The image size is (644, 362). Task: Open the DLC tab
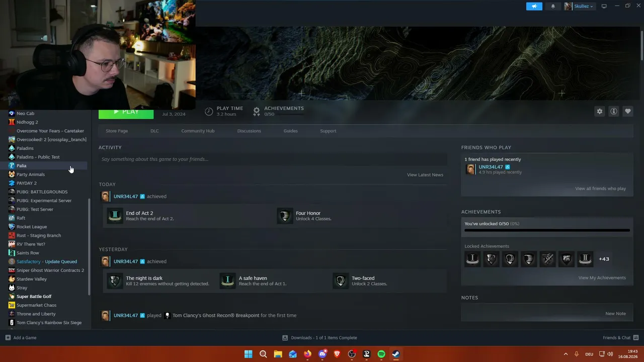(x=154, y=131)
